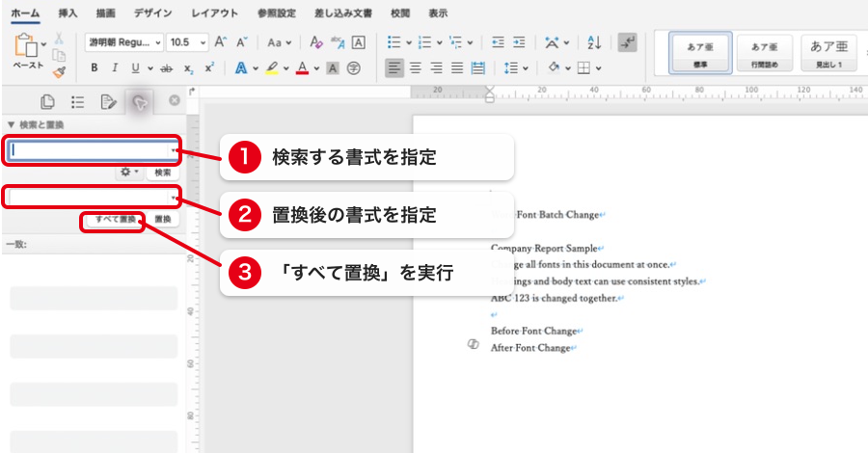
Task: Decrease font size with the smaller A
Action: point(241,42)
